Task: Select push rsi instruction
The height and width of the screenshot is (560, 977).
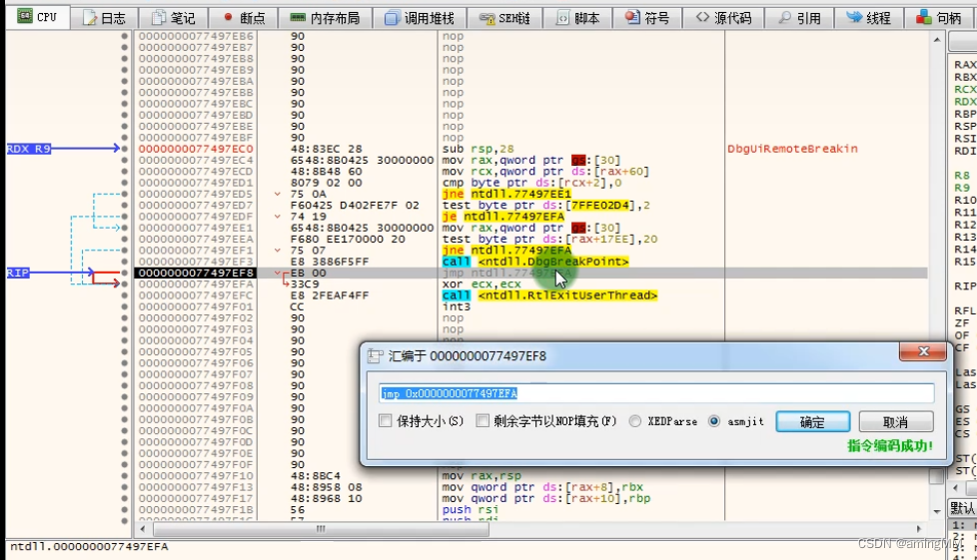Action: coord(471,509)
